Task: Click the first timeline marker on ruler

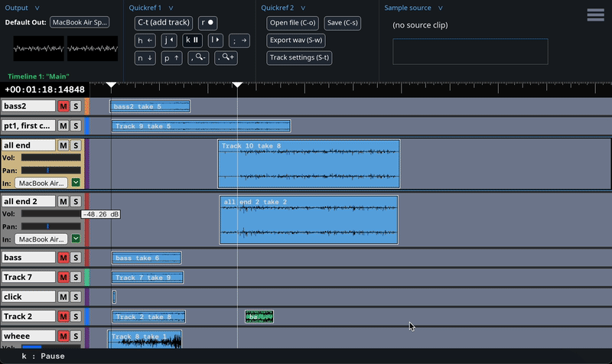Action: (111, 85)
